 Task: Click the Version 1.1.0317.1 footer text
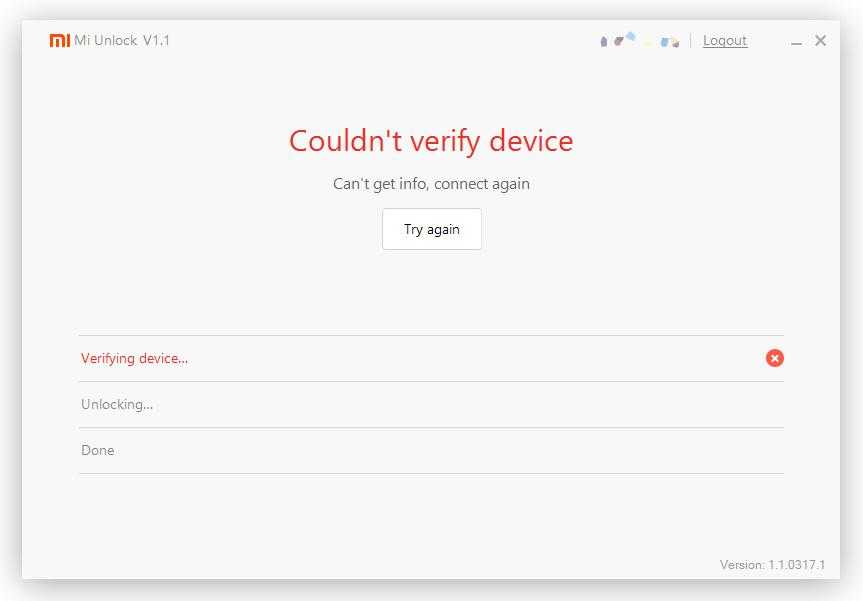(772, 565)
